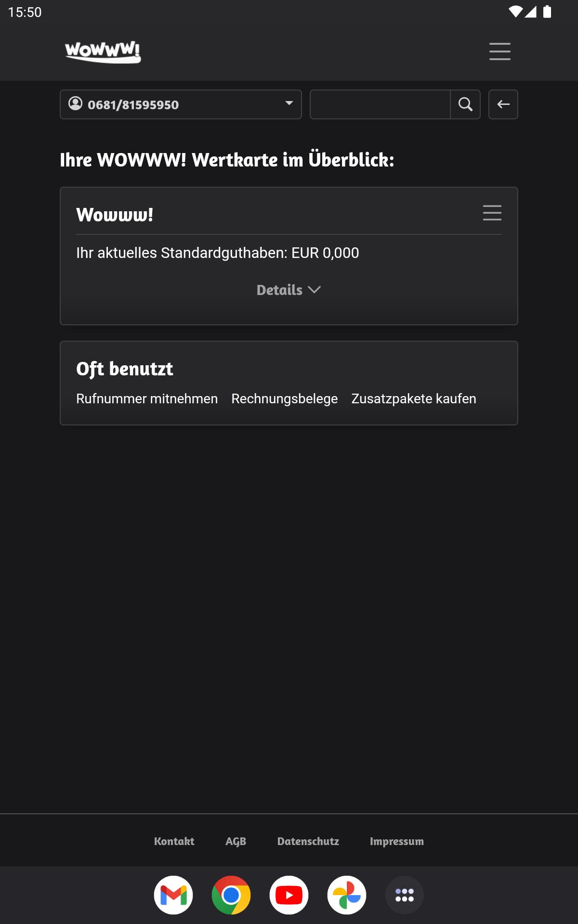Open Datenschutz footer link
578x924 pixels.
[308, 841]
